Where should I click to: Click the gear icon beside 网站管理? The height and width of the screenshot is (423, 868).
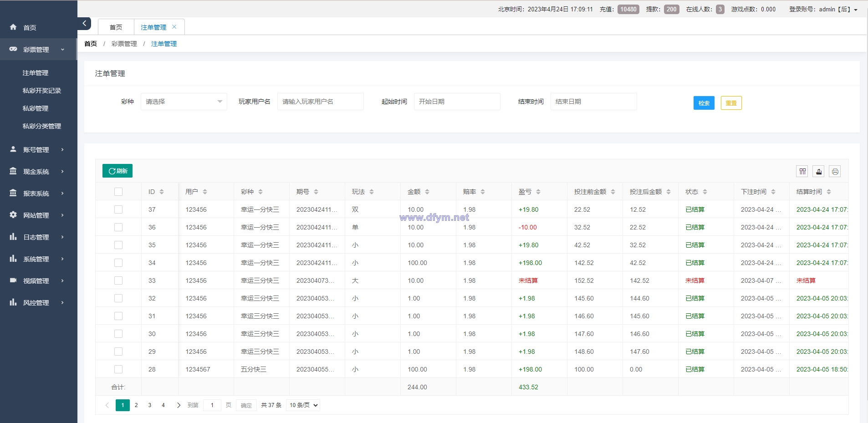click(13, 215)
